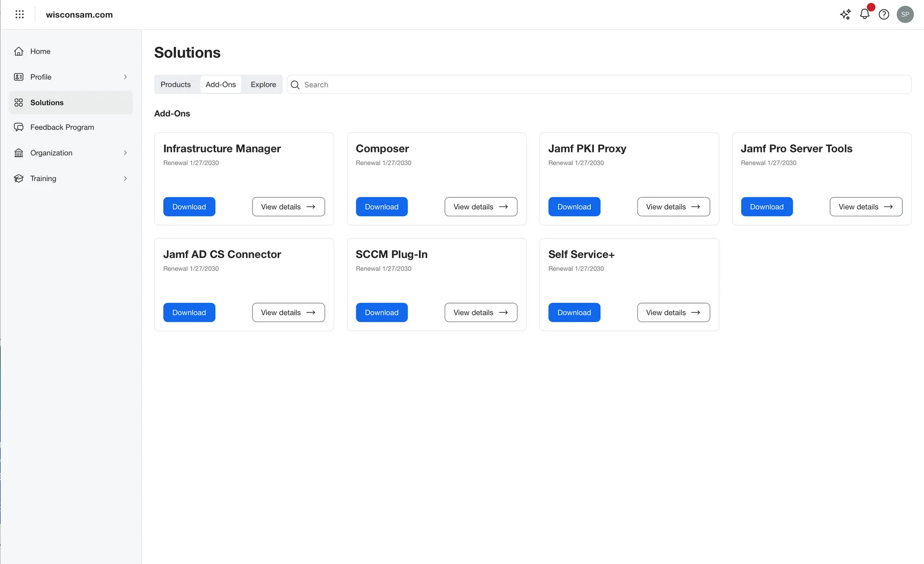Click the Training graduation cap icon
This screenshot has height=564, width=924.
click(19, 179)
